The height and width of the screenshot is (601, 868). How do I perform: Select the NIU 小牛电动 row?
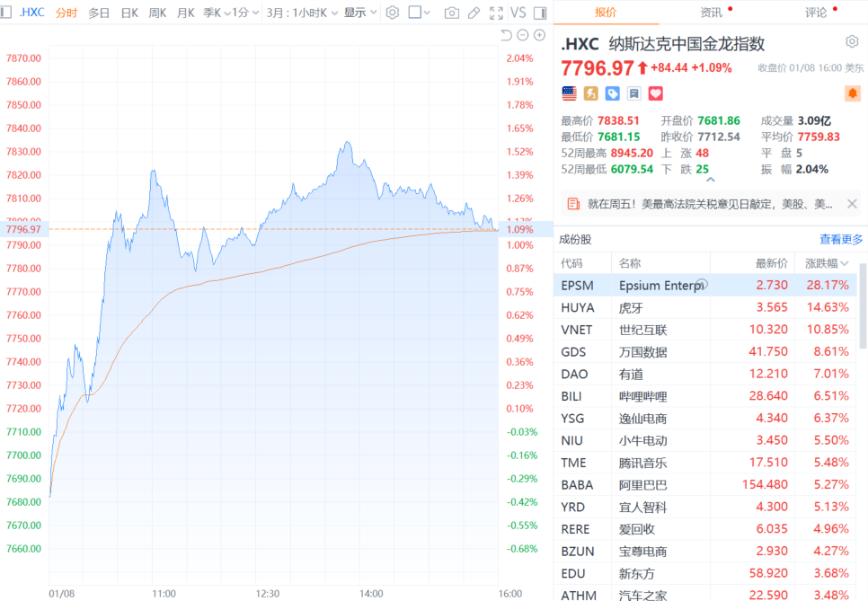tap(705, 440)
